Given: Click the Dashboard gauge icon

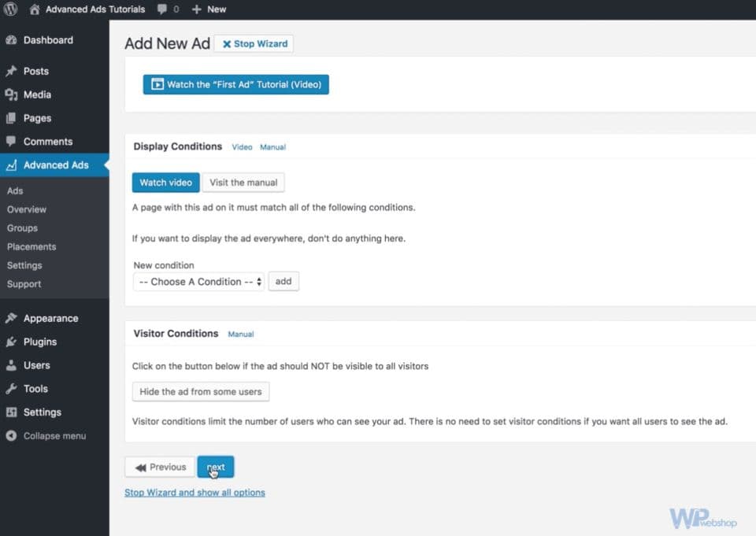Looking at the screenshot, I should pyautogui.click(x=11, y=40).
